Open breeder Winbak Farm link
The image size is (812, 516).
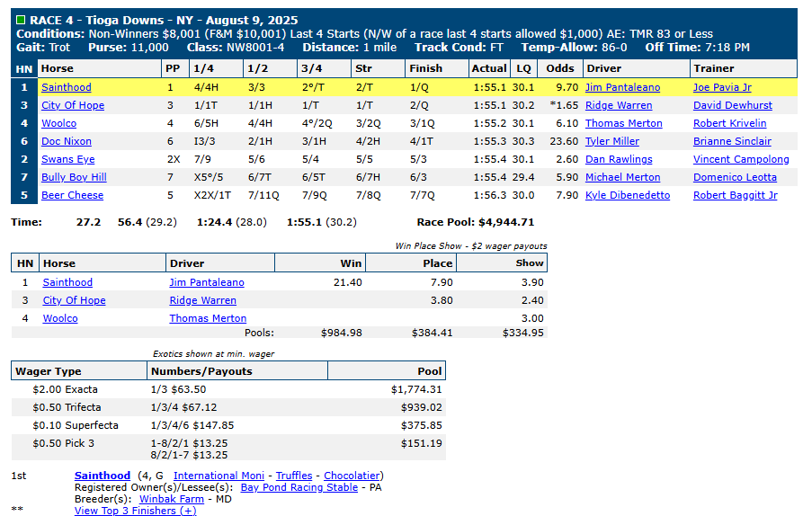(x=172, y=500)
